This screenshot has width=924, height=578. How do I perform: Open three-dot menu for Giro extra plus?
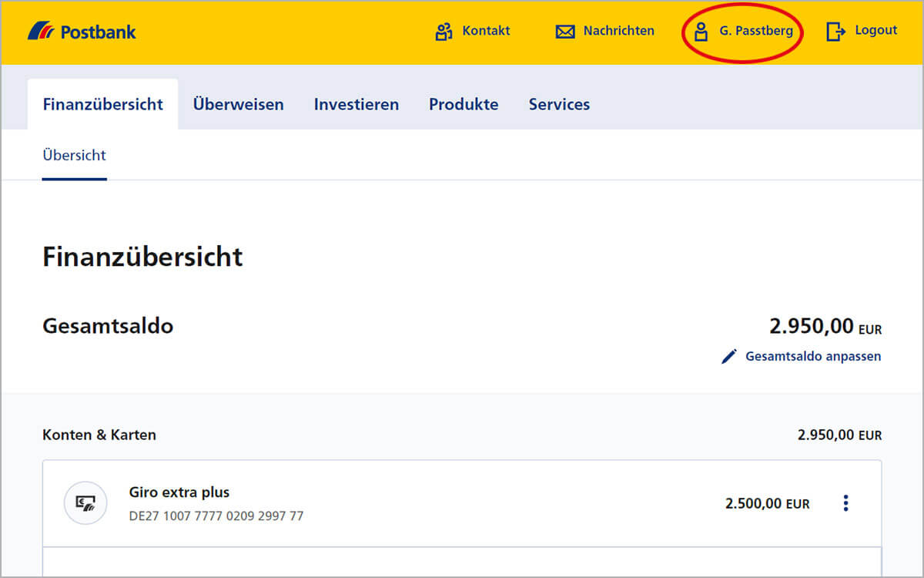click(x=845, y=503)
